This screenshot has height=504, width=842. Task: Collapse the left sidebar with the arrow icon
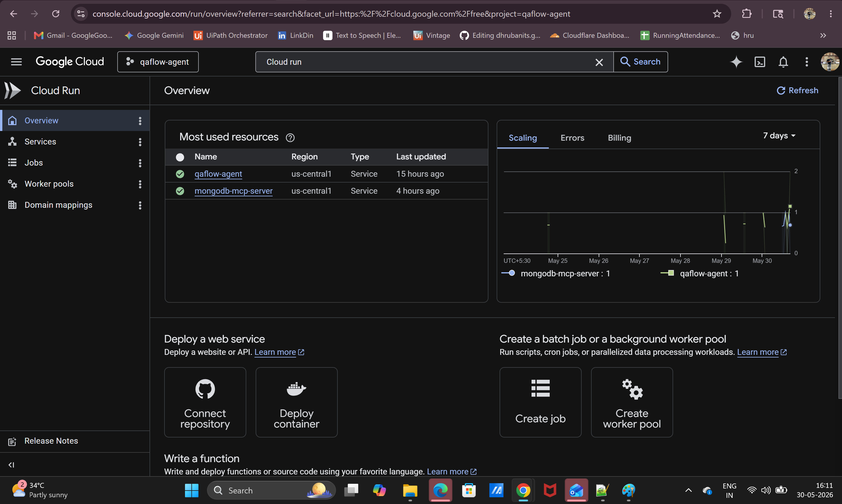pos(11,465)
